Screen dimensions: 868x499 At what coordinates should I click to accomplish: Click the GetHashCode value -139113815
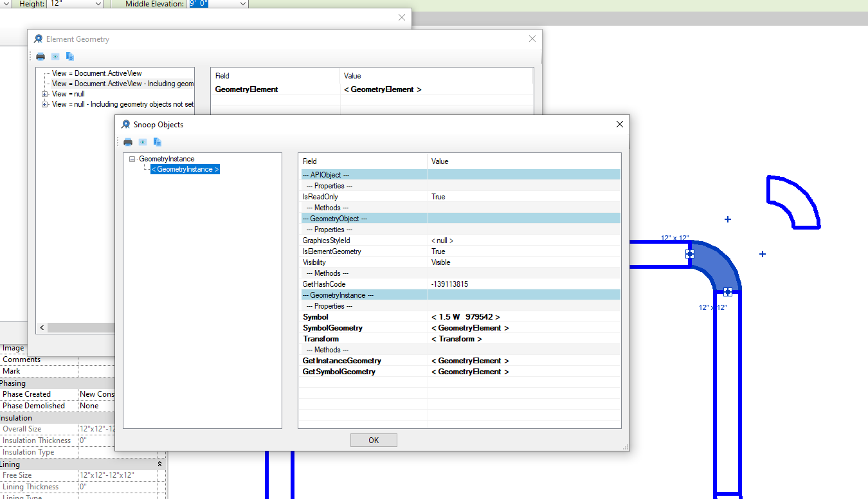click(449, 284)
